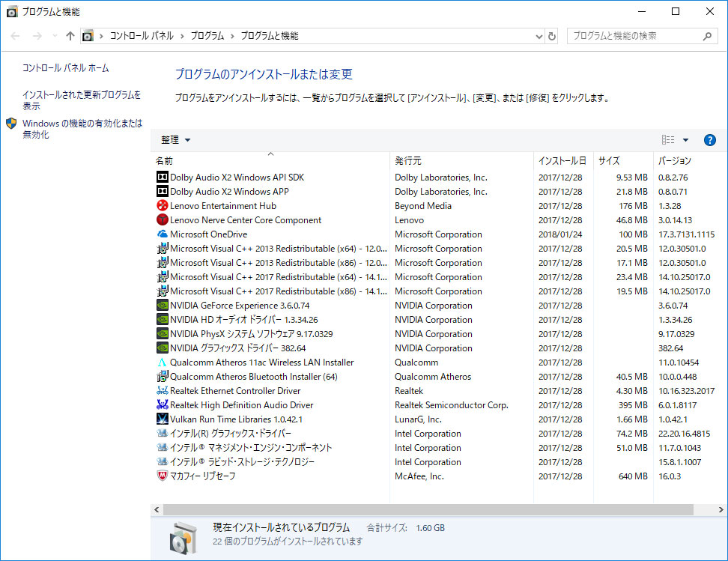Expand the chevron after コントロール パネル

(x=182, y=36)
